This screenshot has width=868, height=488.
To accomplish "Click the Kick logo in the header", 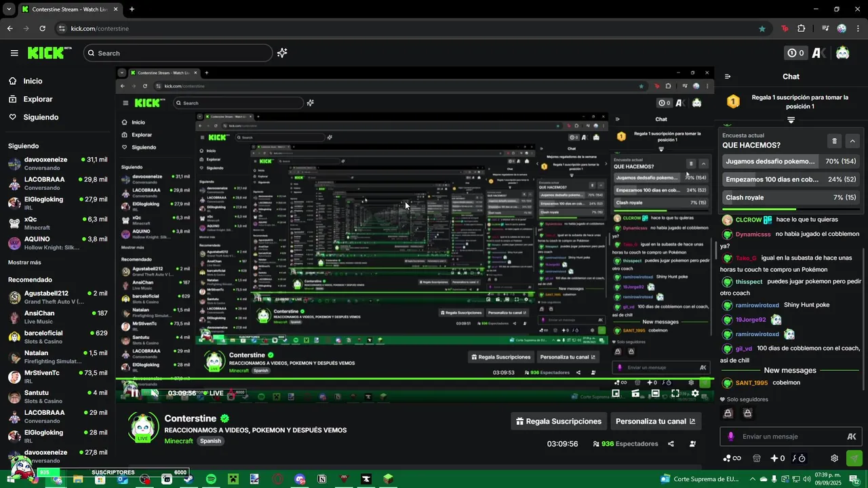I will pos(50,52).
